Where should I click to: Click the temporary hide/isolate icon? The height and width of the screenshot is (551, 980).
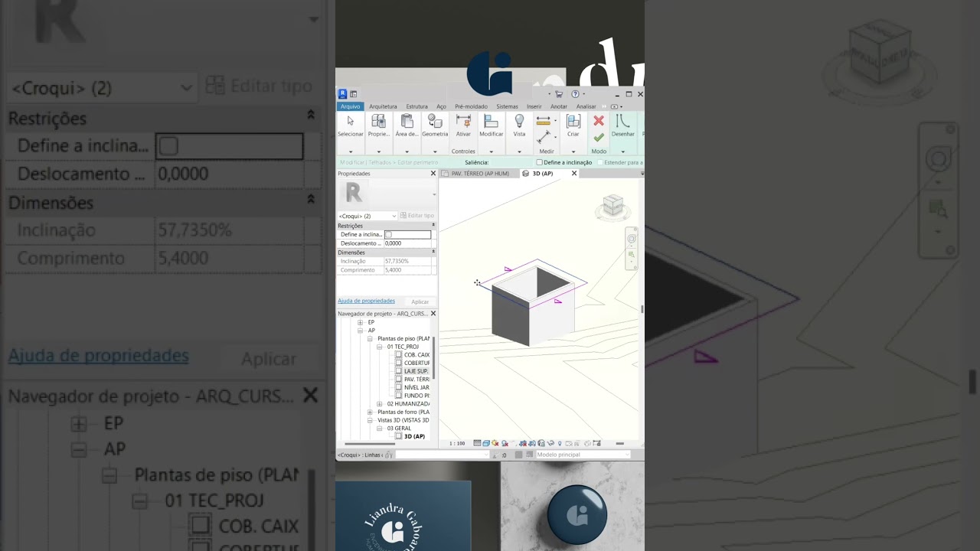coord(550,443)
